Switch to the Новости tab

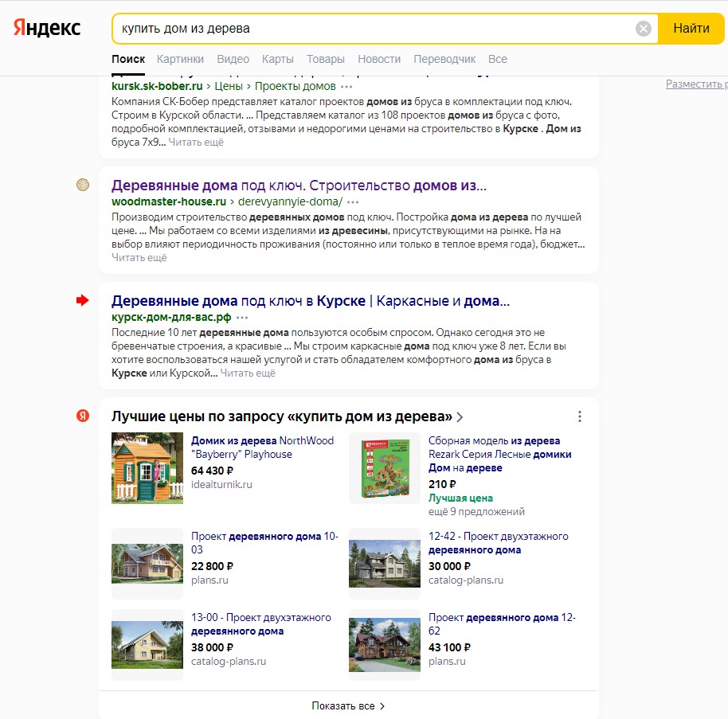coord(379,59)
